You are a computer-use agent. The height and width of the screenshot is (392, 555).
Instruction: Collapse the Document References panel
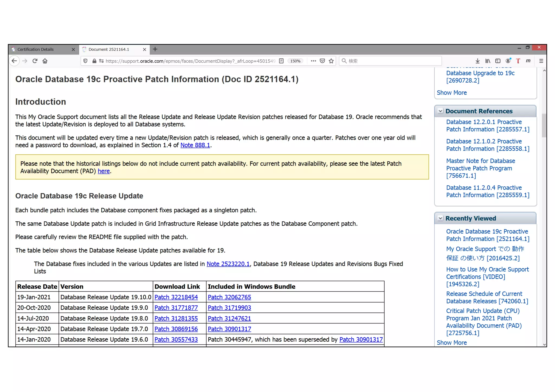click(x=440, y=111)
